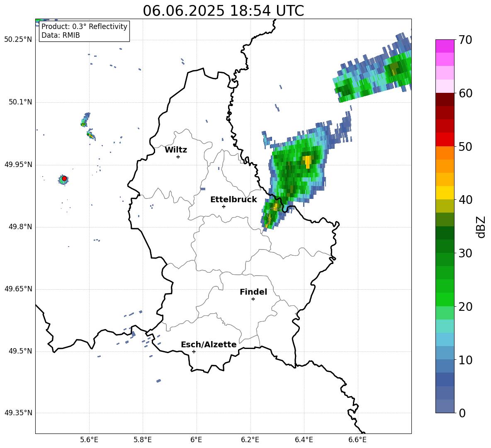Click the red dot radar marker

64,179
